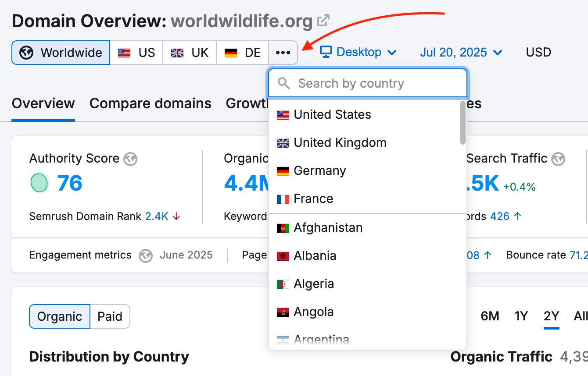Click the country list scrollbar
This screenshot has width=588, height=376.
coord(463,123)
